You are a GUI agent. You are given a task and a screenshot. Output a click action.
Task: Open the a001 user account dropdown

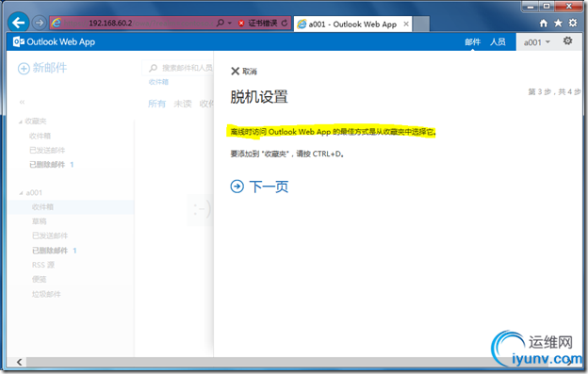click(x=536, y=42)
